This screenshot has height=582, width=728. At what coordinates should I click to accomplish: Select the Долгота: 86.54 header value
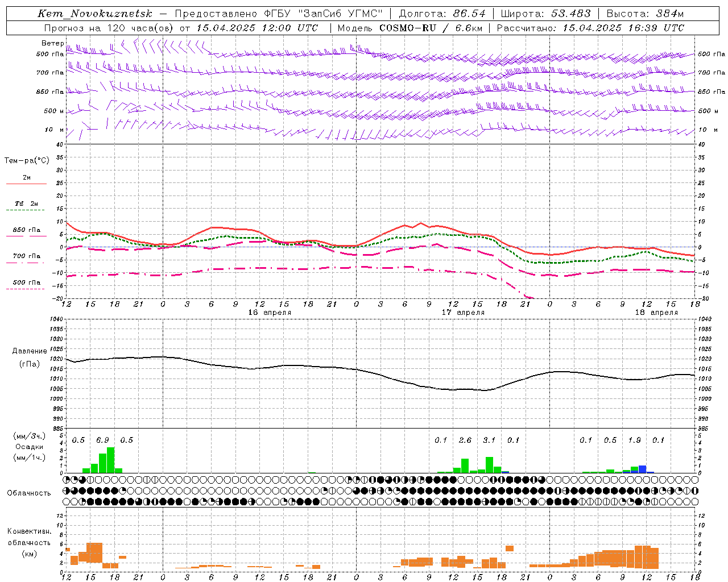tap(442, 14)
